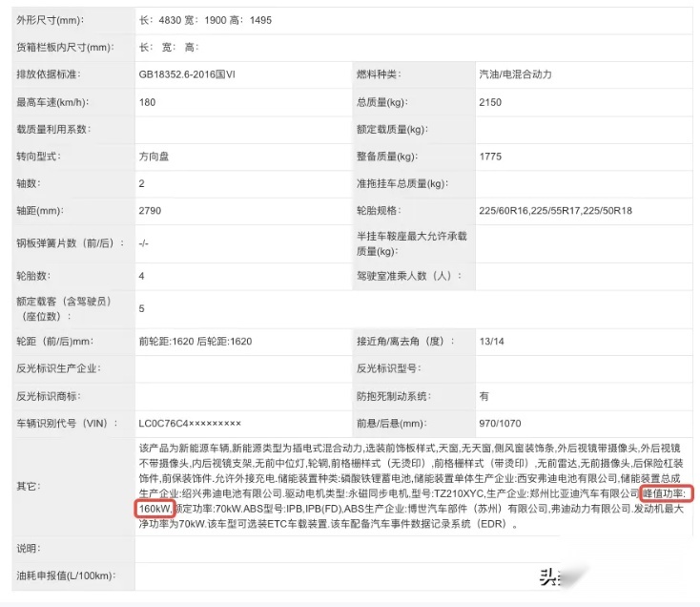Click the 驾驶室准乘人数(人) label
This screenshot has height=607, width=700.
(408, 276)
